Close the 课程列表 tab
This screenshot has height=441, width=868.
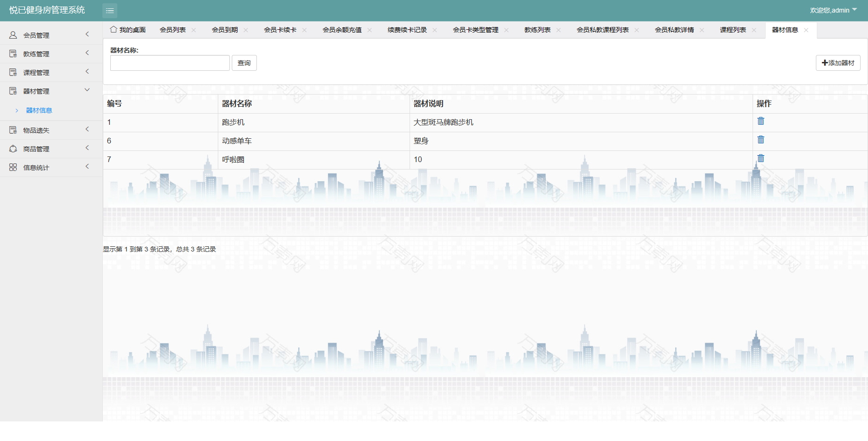[x=754, y=30]
